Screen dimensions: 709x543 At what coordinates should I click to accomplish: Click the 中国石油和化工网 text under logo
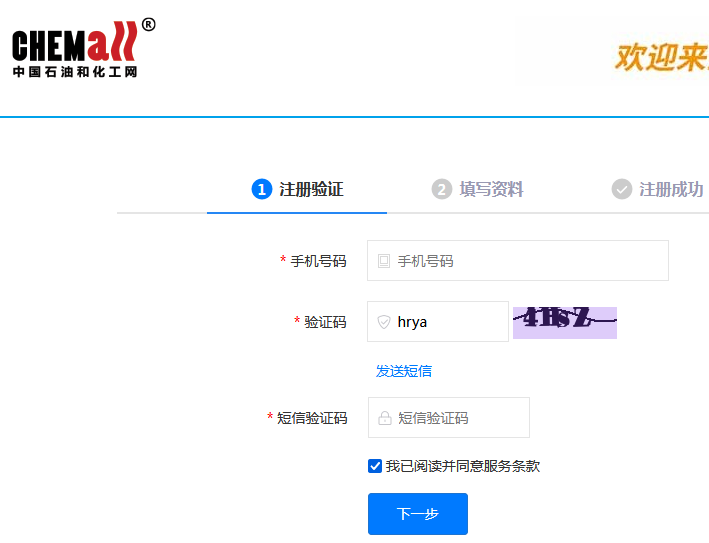tap(75, 72)
